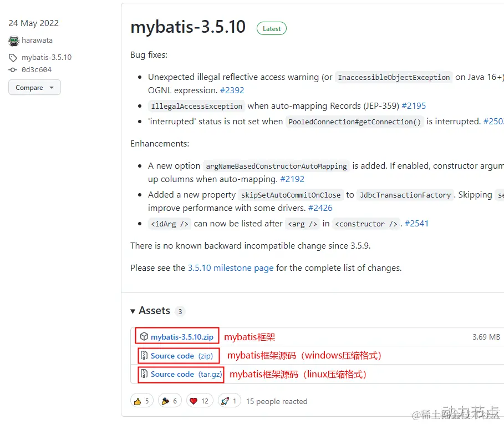
Task: Click the 'Bug fixes:' heading
Action: click(149, 55)
